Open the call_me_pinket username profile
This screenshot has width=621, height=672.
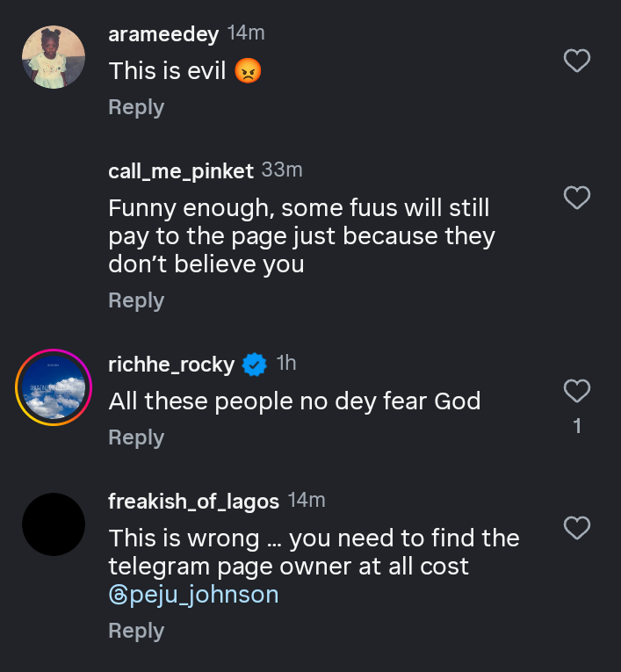[180, 171]
